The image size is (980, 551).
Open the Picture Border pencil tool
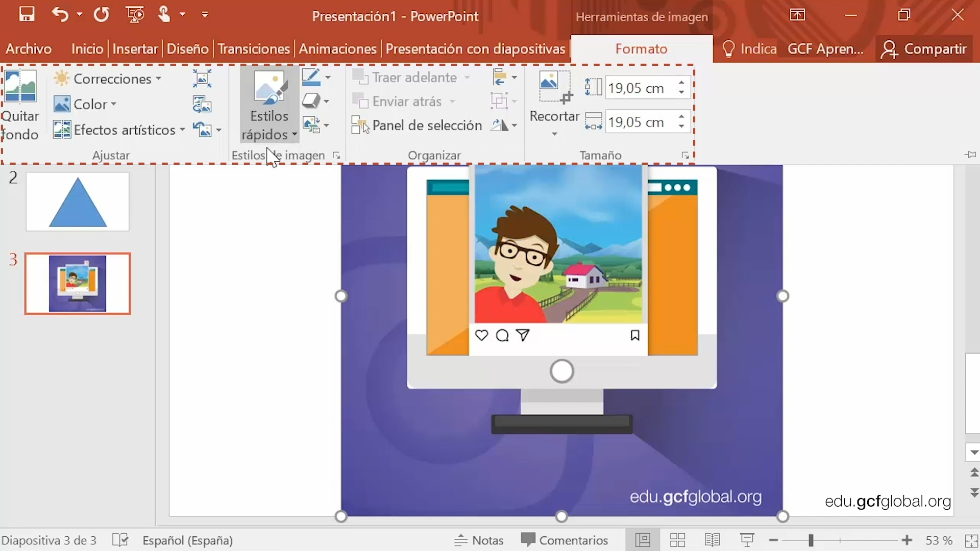point(311,77)
